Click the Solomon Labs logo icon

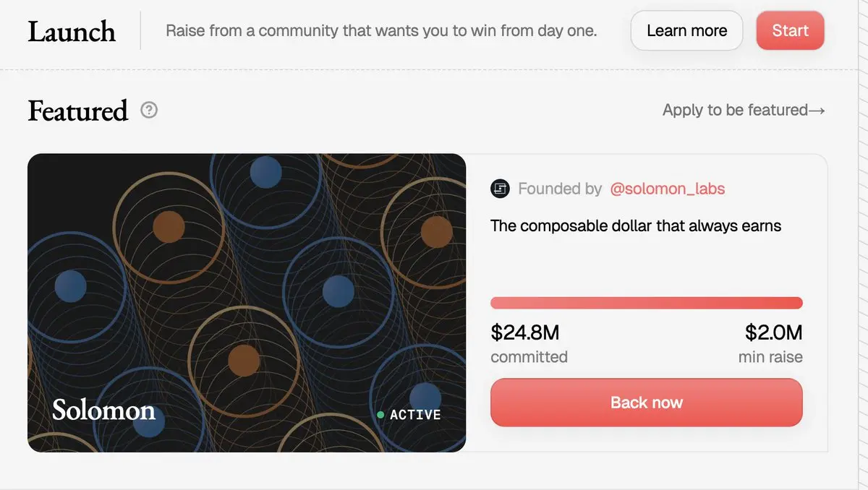pyautogui.click(x=500, y=189)
